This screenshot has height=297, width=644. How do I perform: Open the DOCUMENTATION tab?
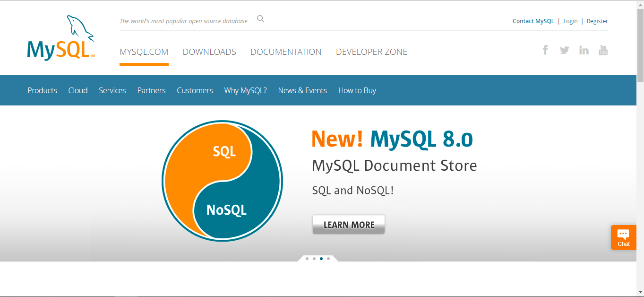[x=286, y=52]
